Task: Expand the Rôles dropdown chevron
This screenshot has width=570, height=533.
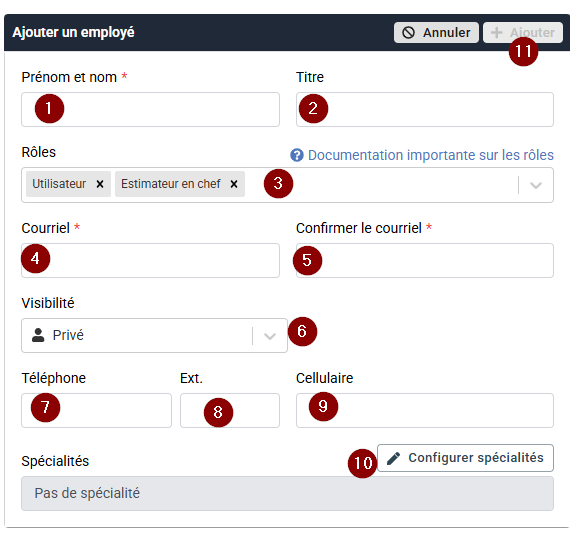Action: click(x=536, y=185)
